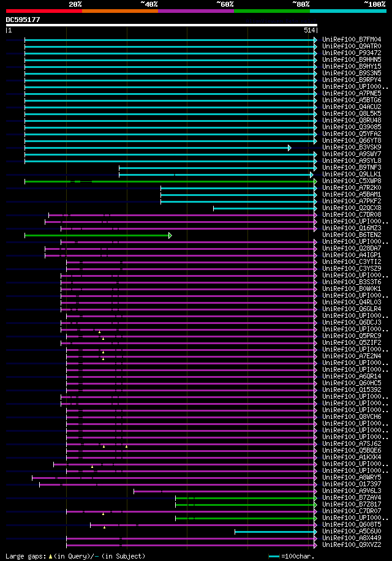Image resolution: width=392 pixels, height=561 pixels.
Task: Click the UniRef100_A5BAM1 hit name
Action: 352,194
